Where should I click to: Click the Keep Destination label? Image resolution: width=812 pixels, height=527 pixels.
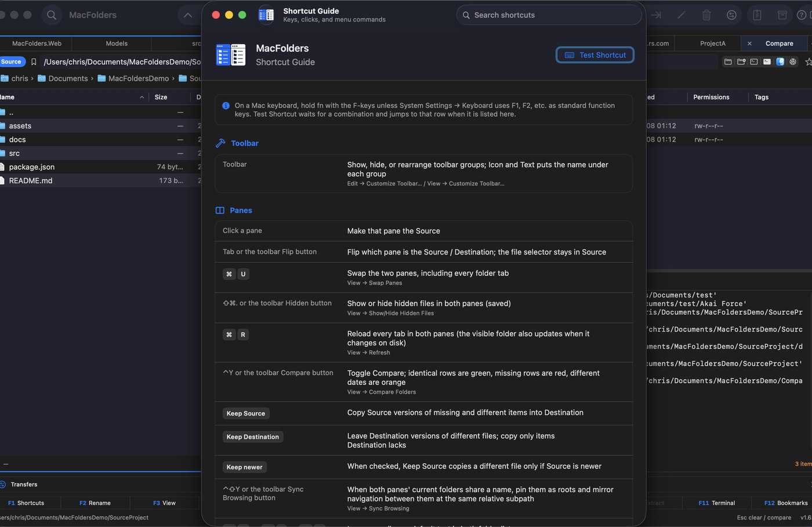(x=253, y=437)
